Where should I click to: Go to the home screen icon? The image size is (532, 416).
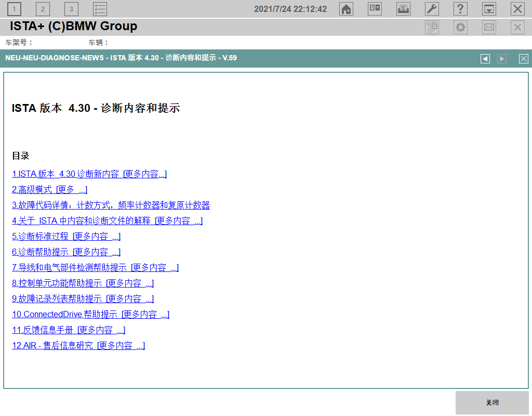tap(346, 9)
